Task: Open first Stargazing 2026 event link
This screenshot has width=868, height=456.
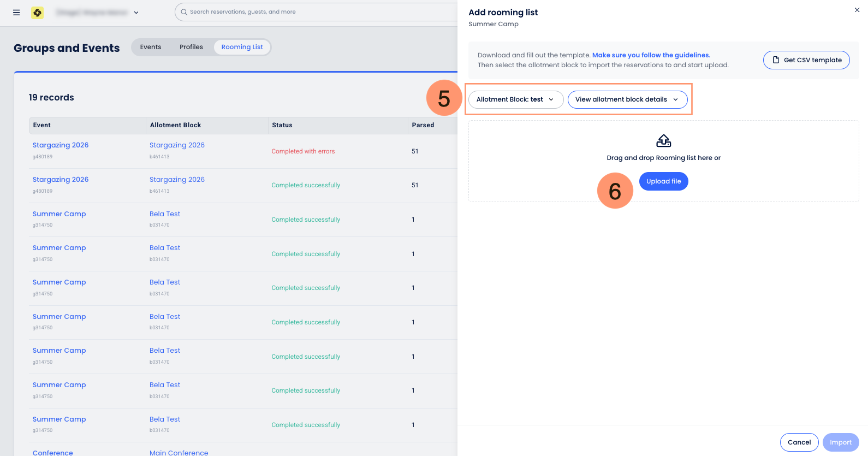Action: click(61, 145)
